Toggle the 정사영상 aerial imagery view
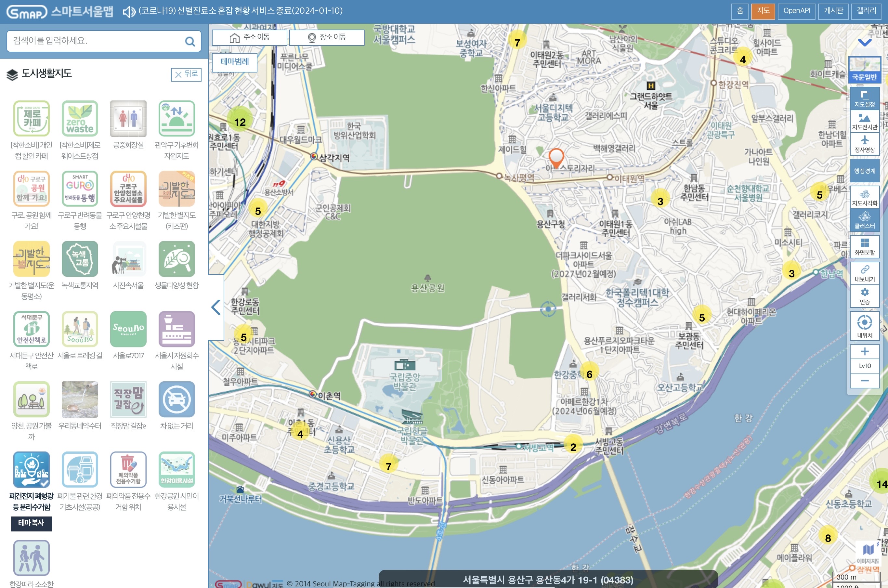This screenshot has height=588, width=888. pos(864,144)
